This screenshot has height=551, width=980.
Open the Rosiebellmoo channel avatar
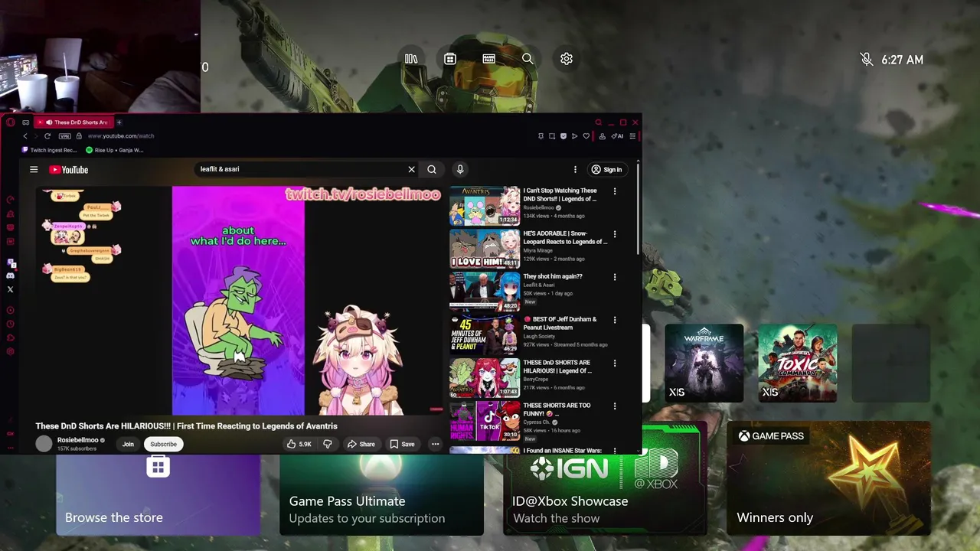(44, 444)
